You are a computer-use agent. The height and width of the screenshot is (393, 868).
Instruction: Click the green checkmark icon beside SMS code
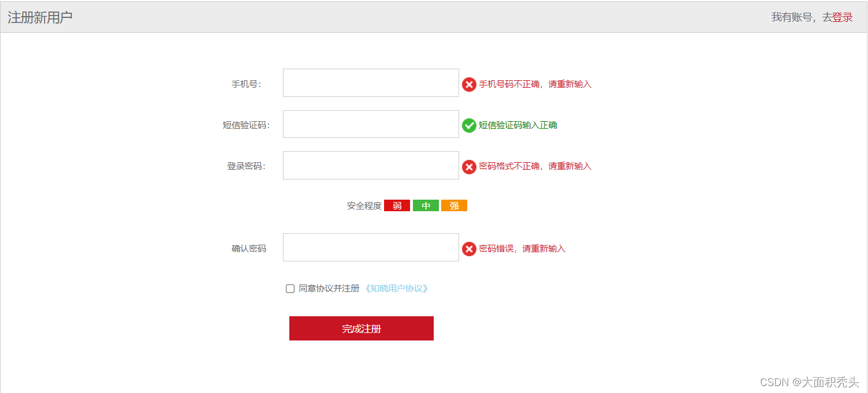pyautogui.click(x=469, y=125)
